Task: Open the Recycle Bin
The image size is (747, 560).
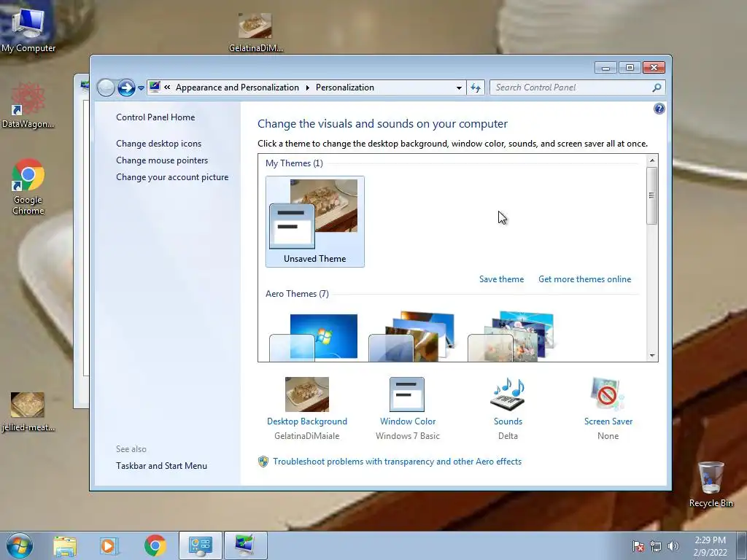Action: point(711,484)
